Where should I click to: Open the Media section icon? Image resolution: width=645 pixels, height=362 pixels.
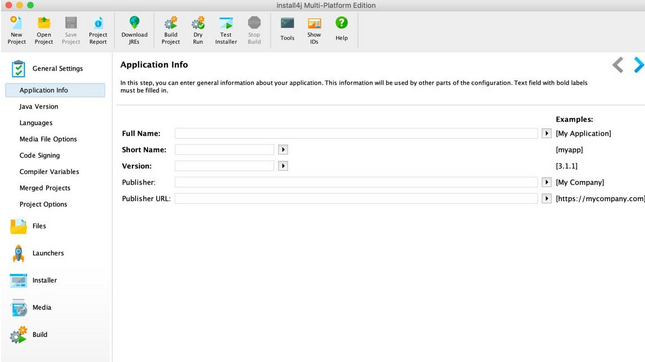[x=19, y=308]
